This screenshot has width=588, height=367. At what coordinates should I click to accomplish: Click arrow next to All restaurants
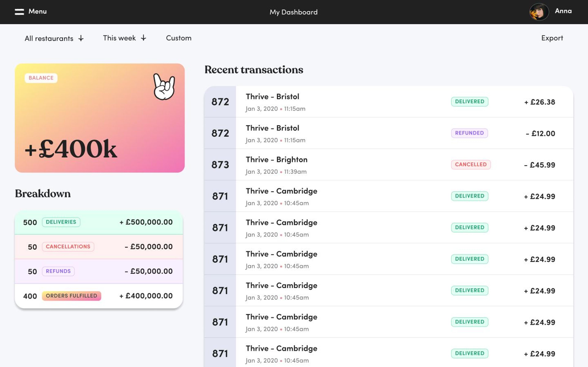point(81,38)
